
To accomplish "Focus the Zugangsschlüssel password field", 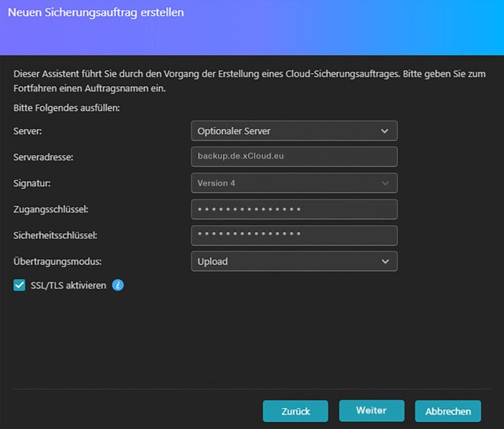I will click(294, 209).
